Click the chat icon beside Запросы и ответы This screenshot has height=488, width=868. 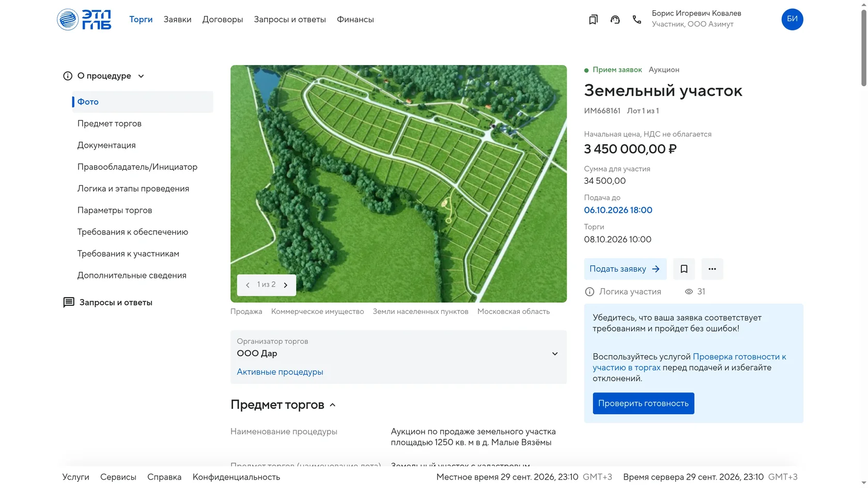coord(69,303)
